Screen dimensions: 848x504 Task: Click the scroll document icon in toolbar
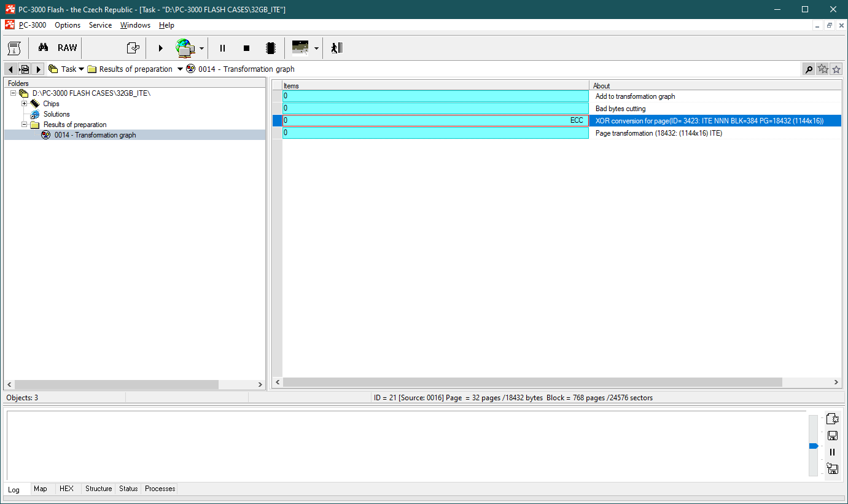[14, 48]
